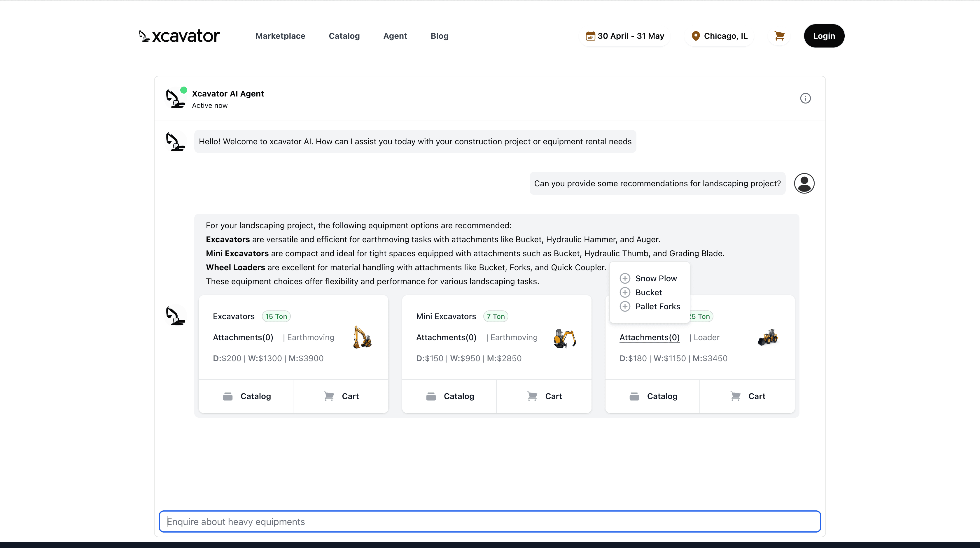Add Excavators to Cart
Image resolution: width=980 pixels, height=548 pixels.
point(341,396)
